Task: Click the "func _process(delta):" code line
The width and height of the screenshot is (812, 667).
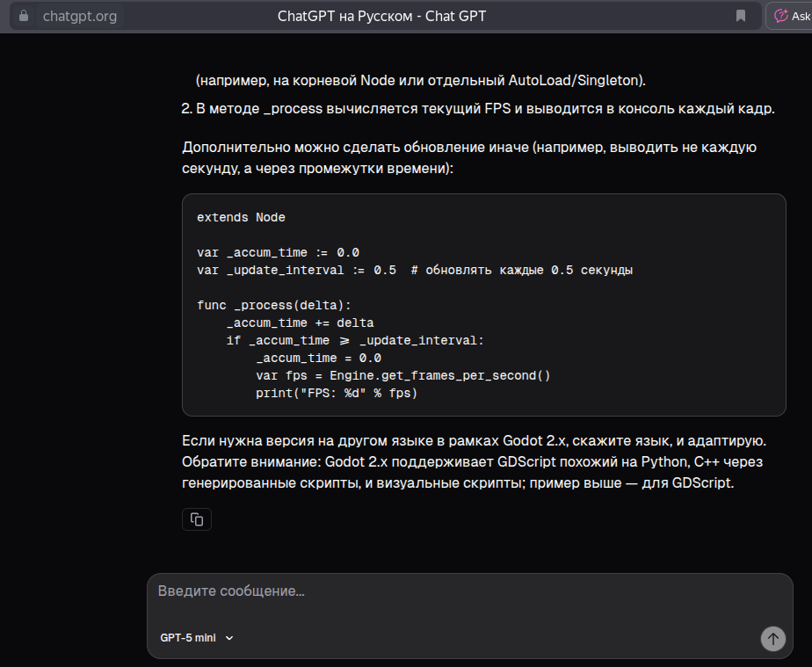Action: coord(274,305)
